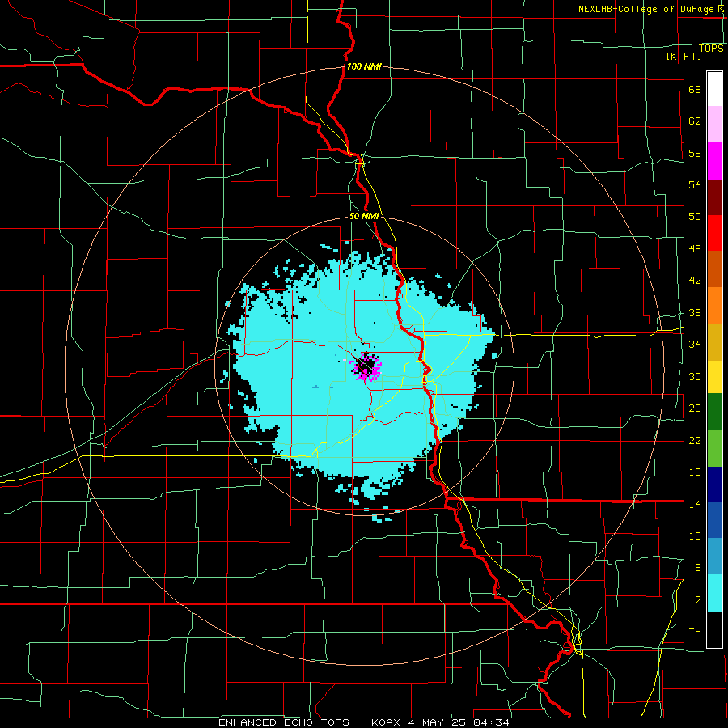The height and width of the screenshot is (728, 728).
Task: Click the 22 value on the scale
Action: (x=695, y=441)
